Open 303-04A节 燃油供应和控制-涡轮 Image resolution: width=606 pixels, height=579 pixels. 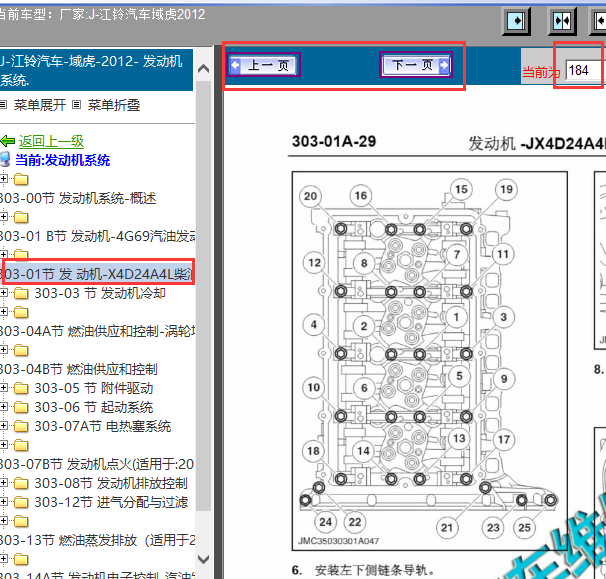[x=97, y=331]
